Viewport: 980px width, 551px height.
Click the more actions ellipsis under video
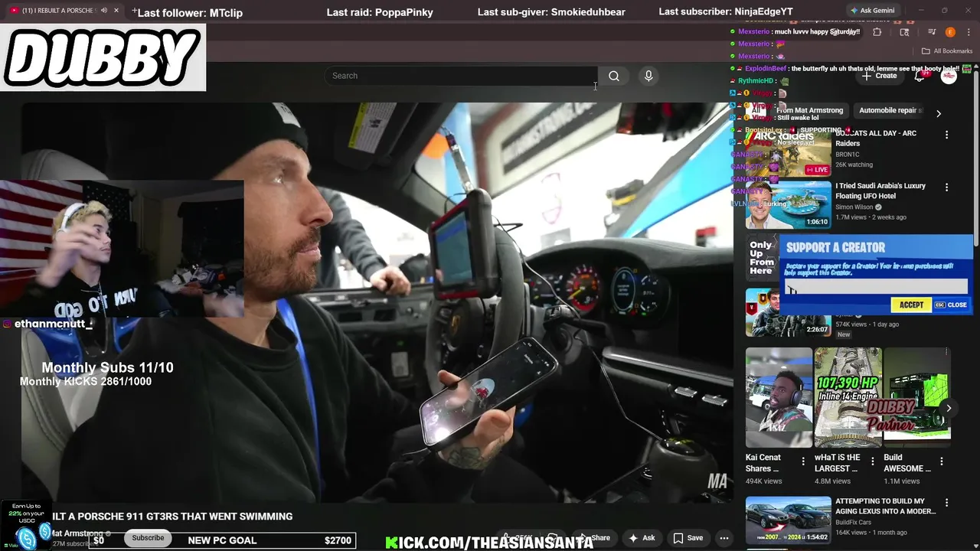(x=724, y=538)
